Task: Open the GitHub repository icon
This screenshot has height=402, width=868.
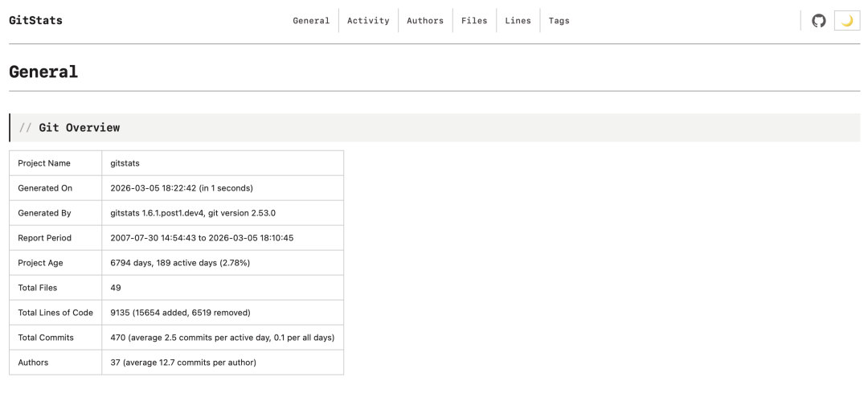Action: click(x=819, y=21)
